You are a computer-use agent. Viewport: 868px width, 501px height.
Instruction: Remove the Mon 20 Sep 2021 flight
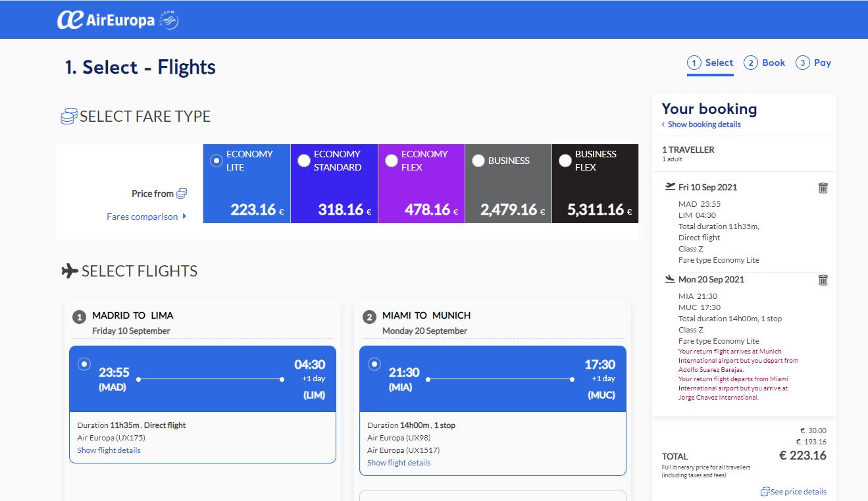(823, 280)
